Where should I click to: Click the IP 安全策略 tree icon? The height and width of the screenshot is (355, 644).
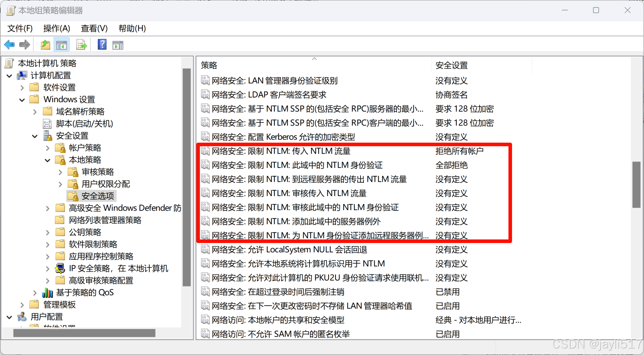60,268
